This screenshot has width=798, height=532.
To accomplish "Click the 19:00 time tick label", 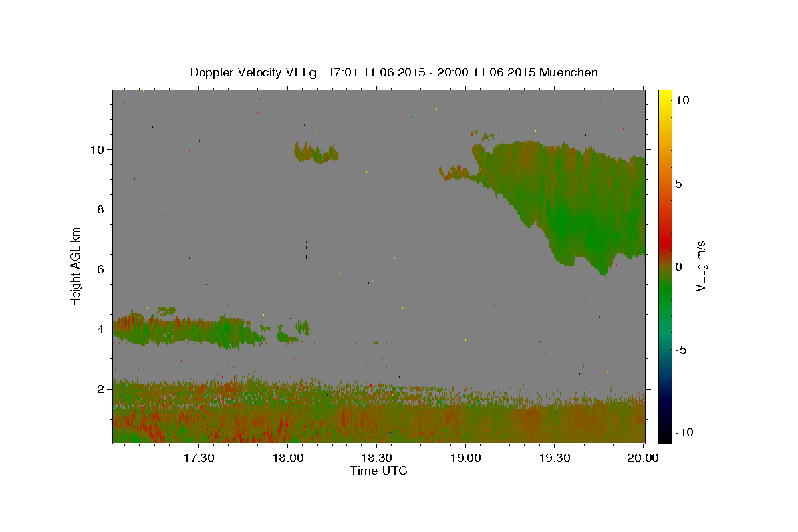I will coord(465,458).
